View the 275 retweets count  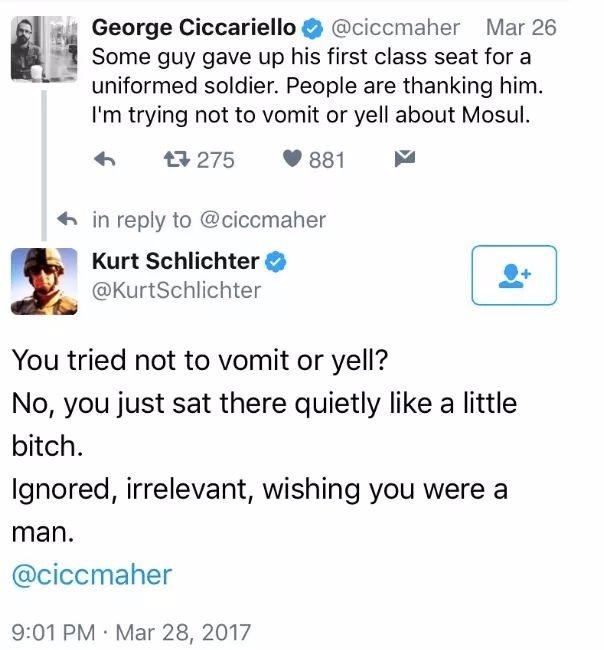click(x=215, y=159)
